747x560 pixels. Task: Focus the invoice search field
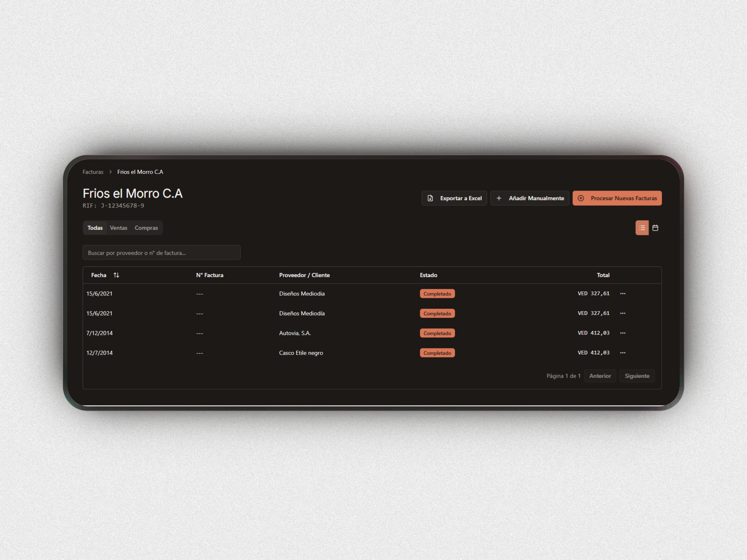click(161, 253)
